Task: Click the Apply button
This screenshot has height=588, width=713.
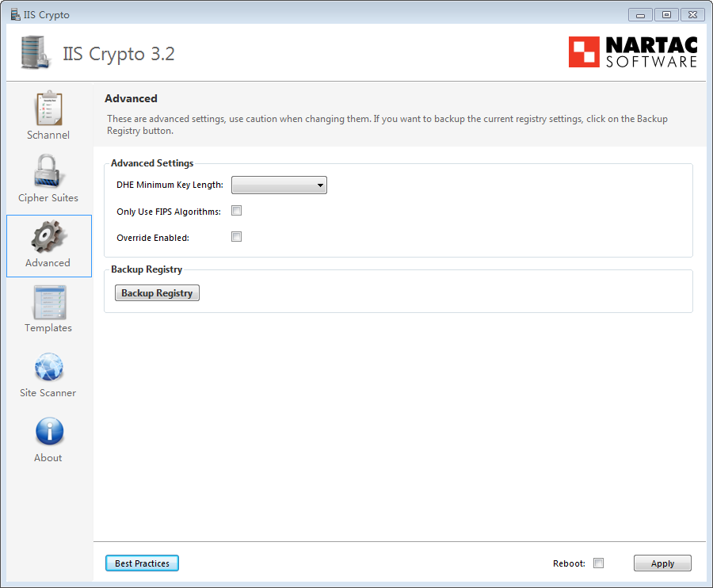Action: [x=662, y=563]
